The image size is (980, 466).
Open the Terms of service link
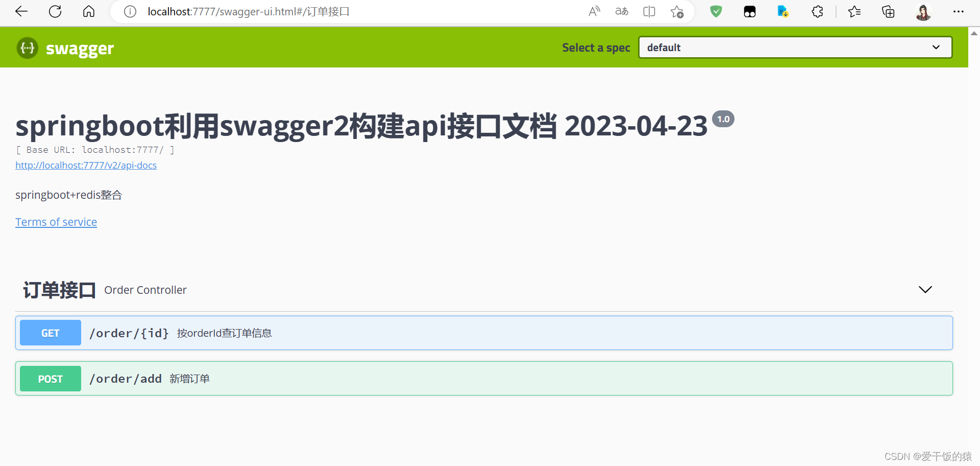click(x=56, y=222)
